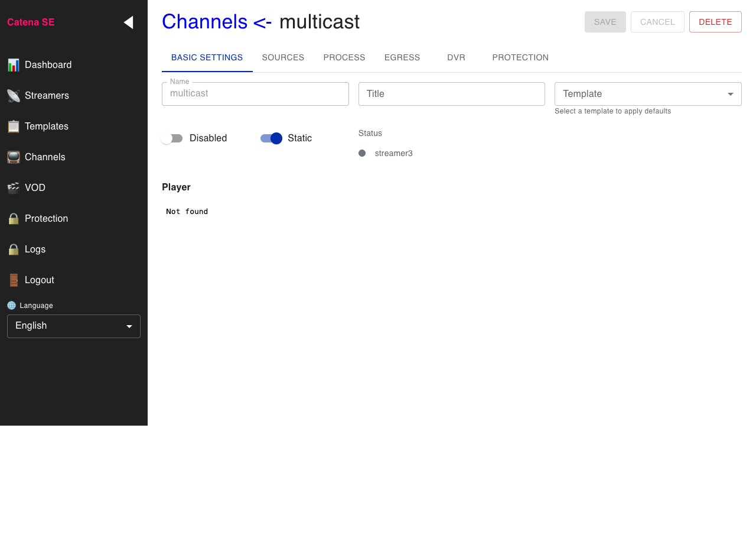
Task: Click the Channels TV icon
Action: (x=13, y=157)
